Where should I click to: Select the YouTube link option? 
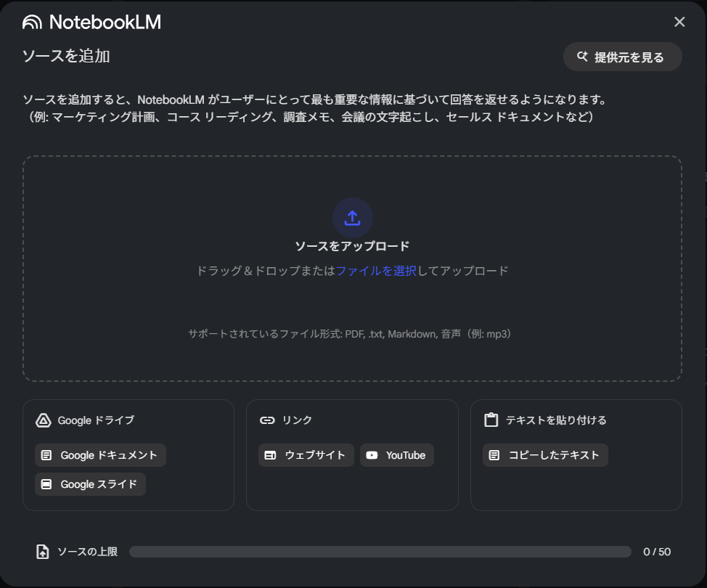(396, 455)
